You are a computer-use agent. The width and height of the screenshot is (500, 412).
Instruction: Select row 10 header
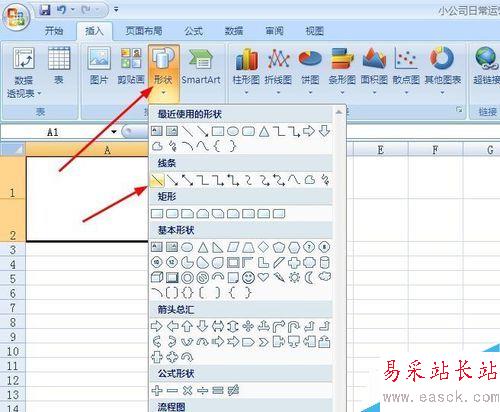point(12,351)
